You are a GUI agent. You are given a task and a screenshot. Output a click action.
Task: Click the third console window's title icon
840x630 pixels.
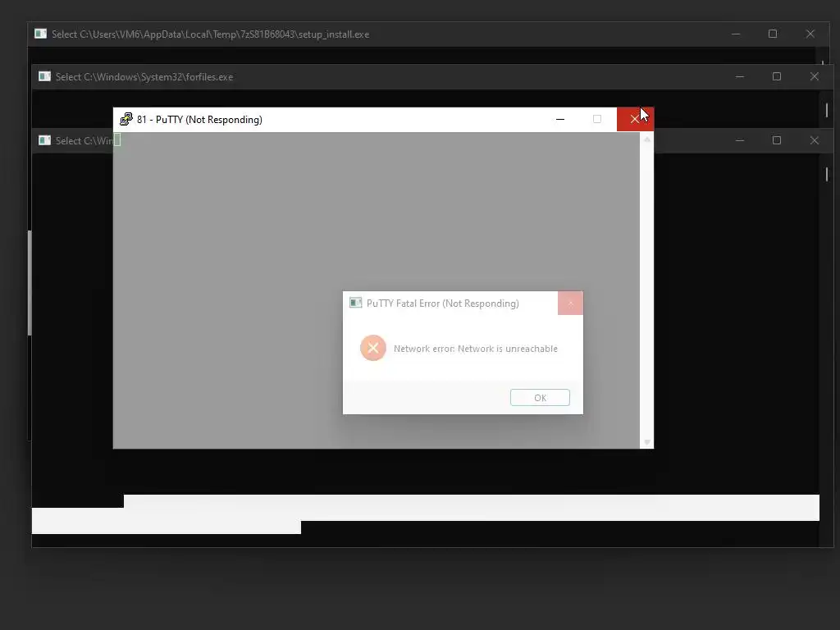tap(44, 140)
